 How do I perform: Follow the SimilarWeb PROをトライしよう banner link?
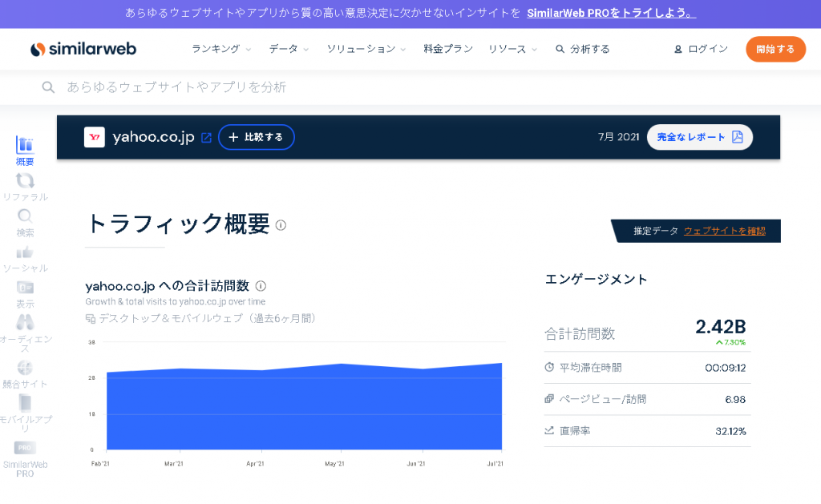coord(611,13)
